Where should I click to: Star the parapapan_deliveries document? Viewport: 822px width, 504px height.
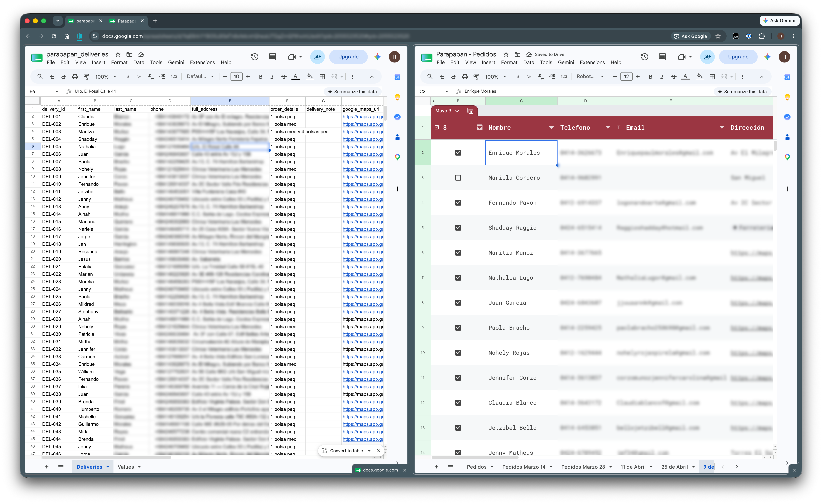pos(118,54)
